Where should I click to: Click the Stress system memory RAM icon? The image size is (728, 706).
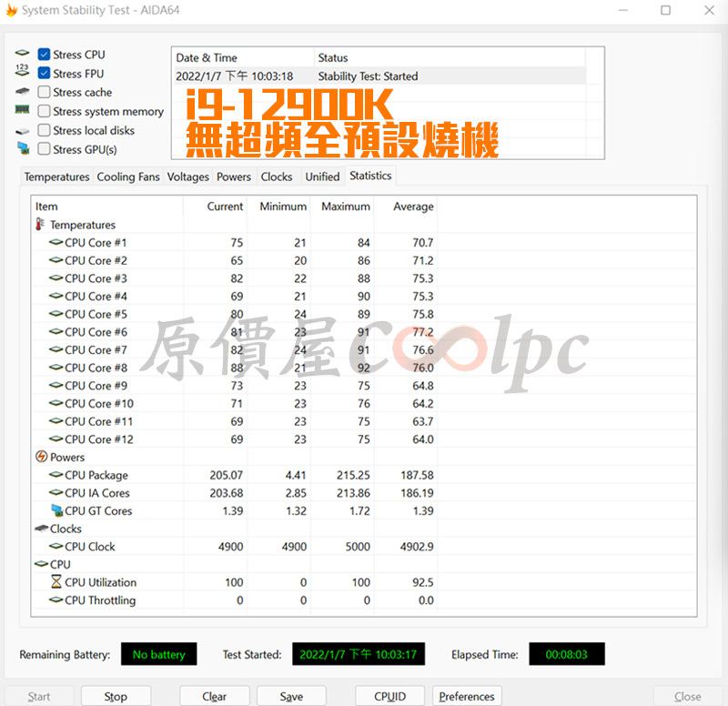[22, 109]
